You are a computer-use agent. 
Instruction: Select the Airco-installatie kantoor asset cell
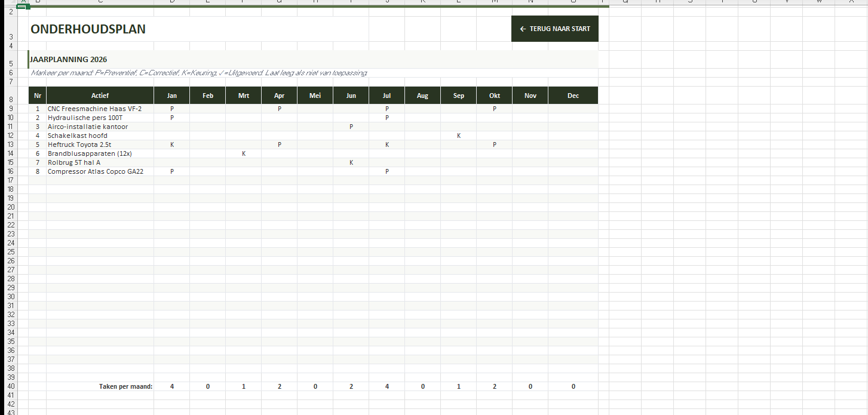tap(88, 127)
